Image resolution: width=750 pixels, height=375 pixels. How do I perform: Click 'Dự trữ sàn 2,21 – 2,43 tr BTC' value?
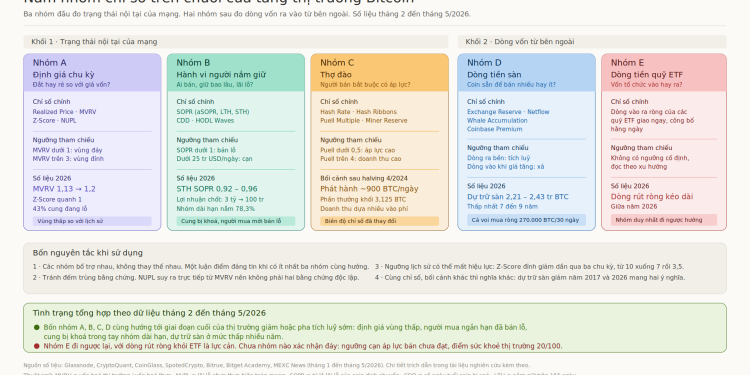(x=518, y=197)
